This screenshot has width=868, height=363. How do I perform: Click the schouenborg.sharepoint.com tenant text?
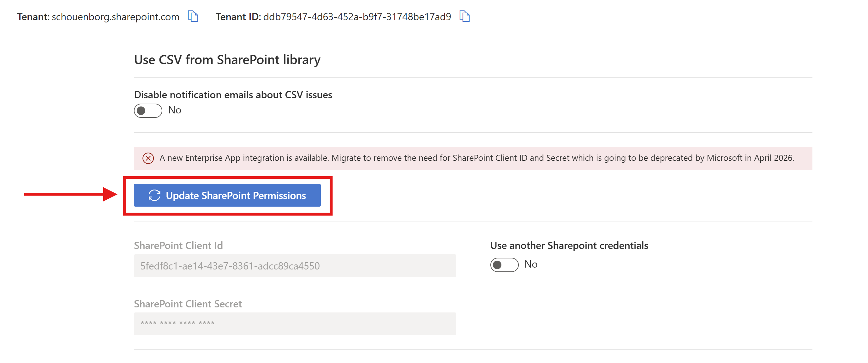pos(115,17)
